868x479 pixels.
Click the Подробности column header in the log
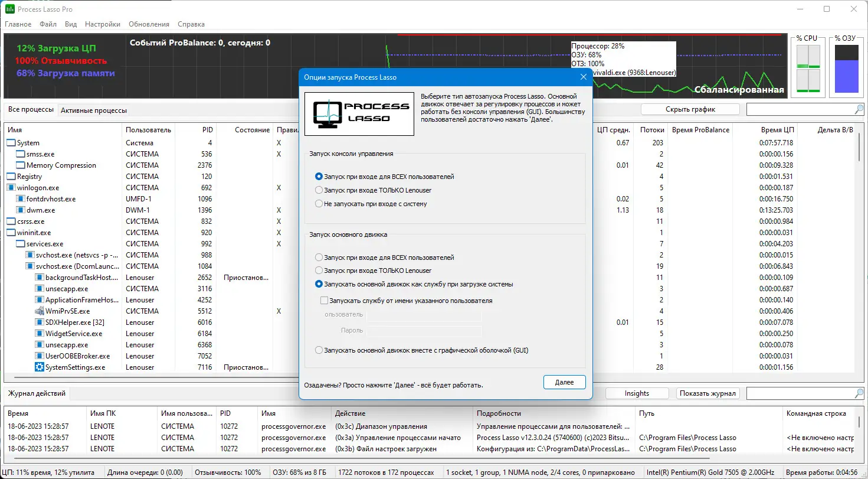point(554,413)
